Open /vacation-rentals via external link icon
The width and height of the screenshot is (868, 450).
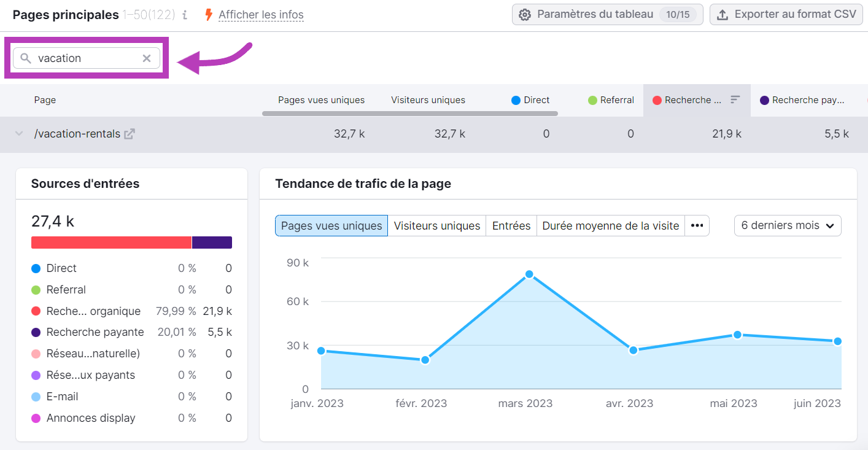coord(128,133)
